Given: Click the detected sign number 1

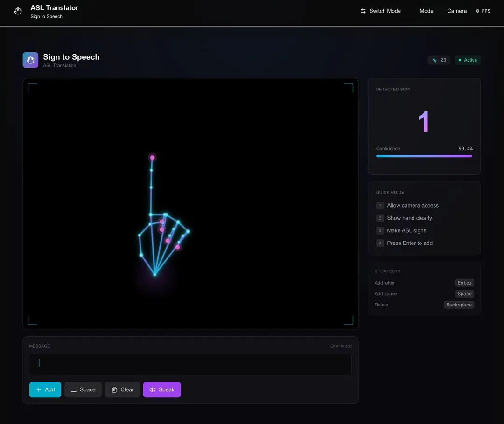Looking at the screenshot, I should click(x=424, y=121).
